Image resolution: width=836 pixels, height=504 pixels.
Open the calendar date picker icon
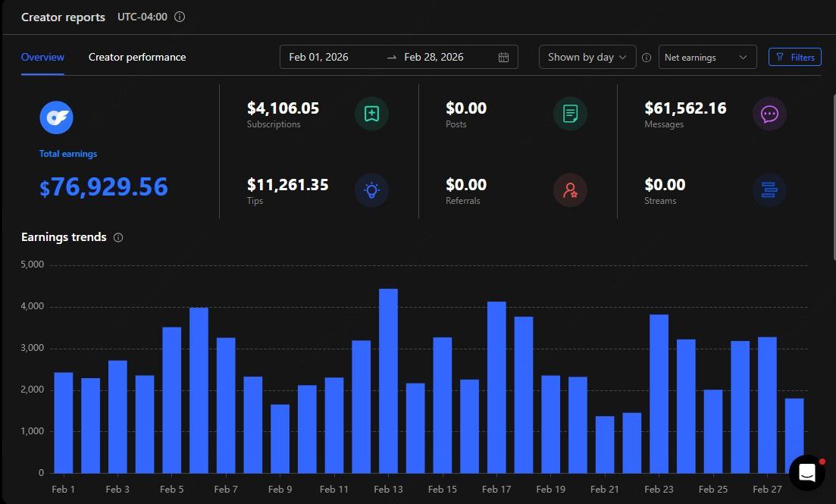[x=504, y=58]
